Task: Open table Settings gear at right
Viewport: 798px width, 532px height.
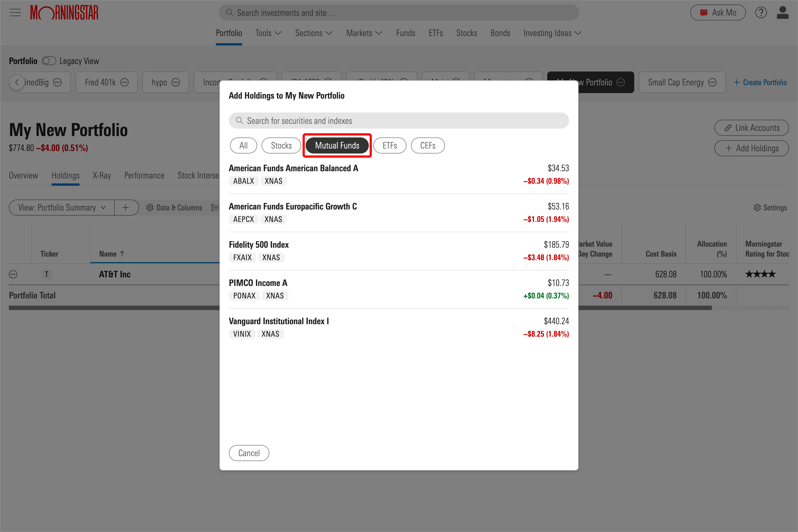Action: point(770,208)
